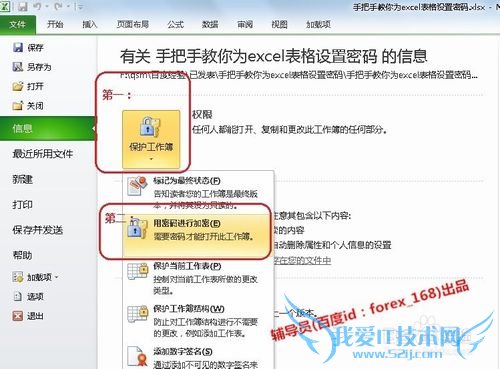Click the Open (打开) label in the sidebar
The width and height of the screenshot is (500, 369).
pos(35,86)
